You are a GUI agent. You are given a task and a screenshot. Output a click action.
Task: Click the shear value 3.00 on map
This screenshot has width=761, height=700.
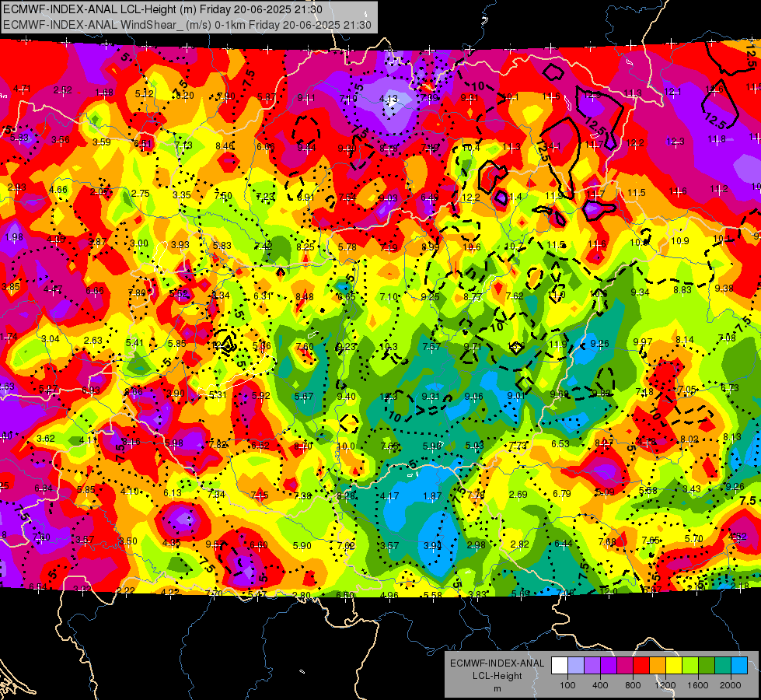point(139,243)
